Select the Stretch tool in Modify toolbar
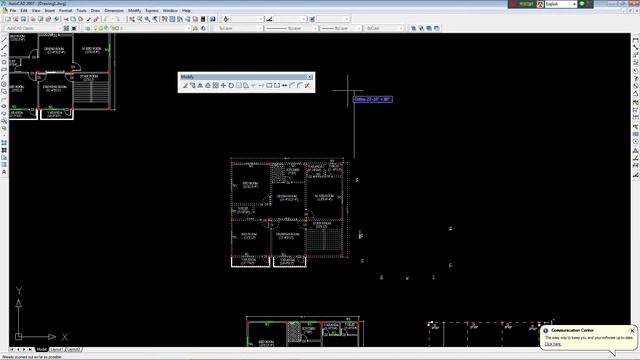Image resolution: width=640 pixels, height=360 pixels. coord(246,85)
